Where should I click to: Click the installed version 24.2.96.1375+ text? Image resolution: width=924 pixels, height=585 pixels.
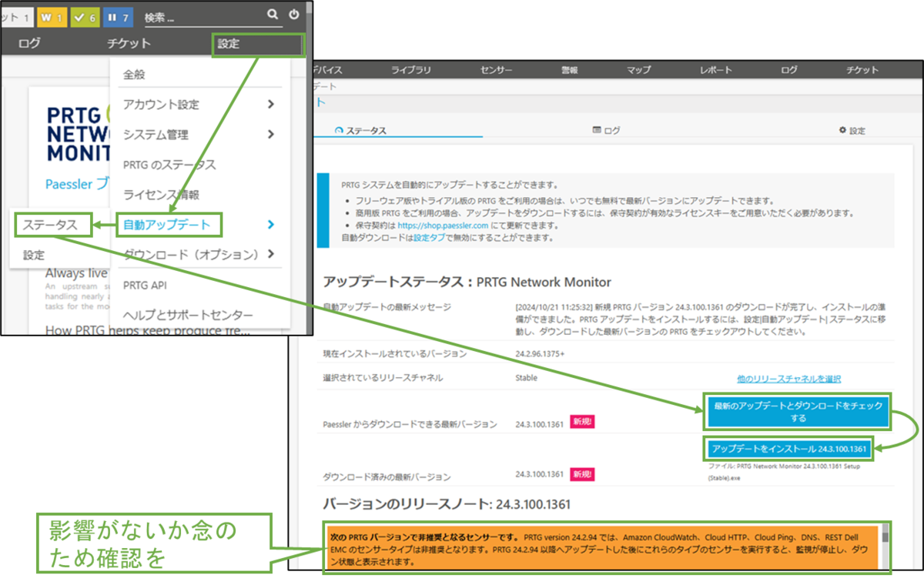pyautogui.click(x=540, y=354)
